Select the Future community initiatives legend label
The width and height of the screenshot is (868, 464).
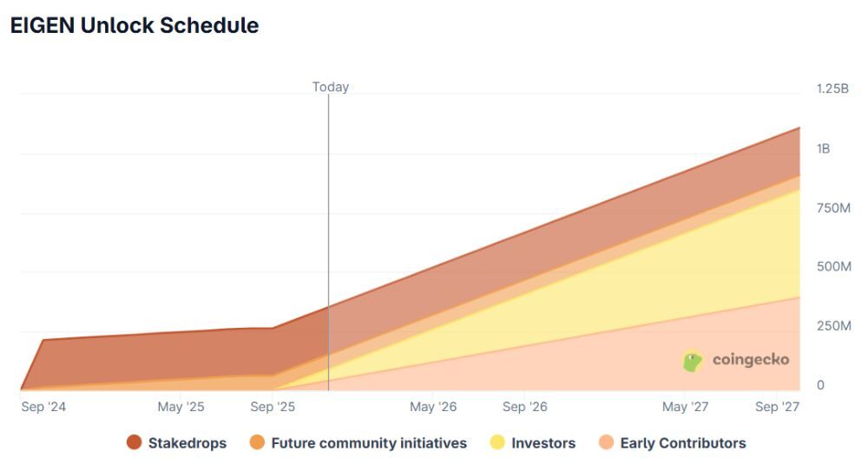[369, 443]
